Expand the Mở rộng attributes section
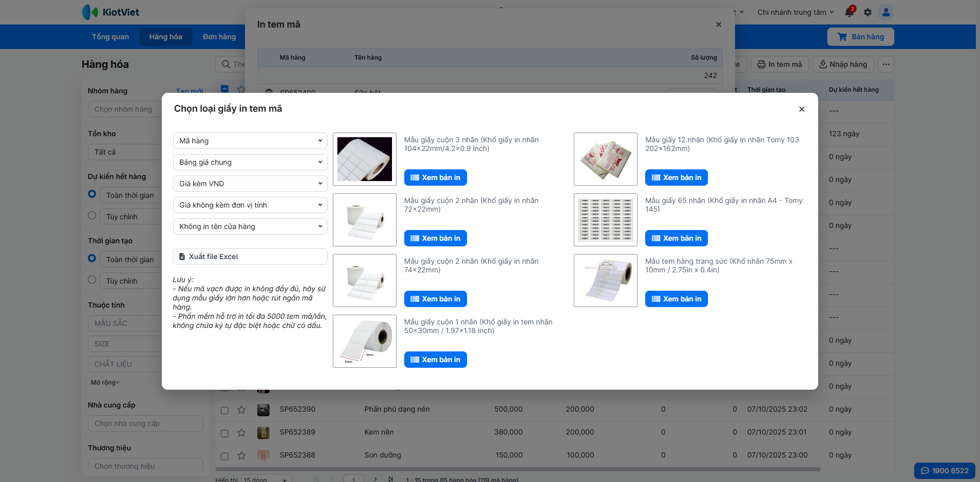This screenshot has height=482, width=980. pos(105,383)
